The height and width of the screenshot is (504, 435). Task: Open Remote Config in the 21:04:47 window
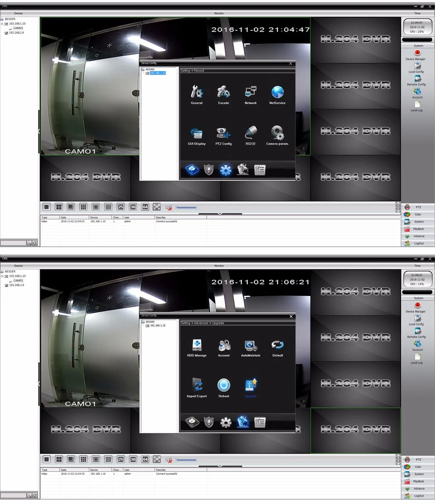coord(417,81)
